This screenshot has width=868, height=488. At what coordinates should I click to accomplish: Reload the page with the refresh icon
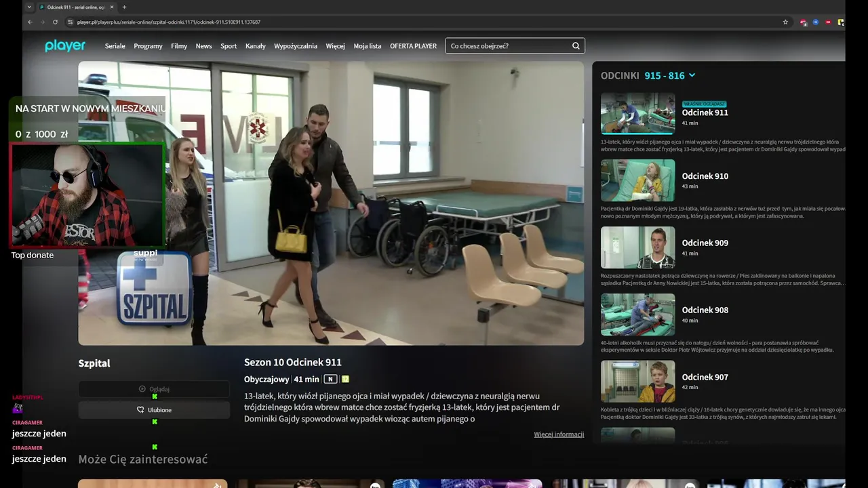[x=56, y=22]
